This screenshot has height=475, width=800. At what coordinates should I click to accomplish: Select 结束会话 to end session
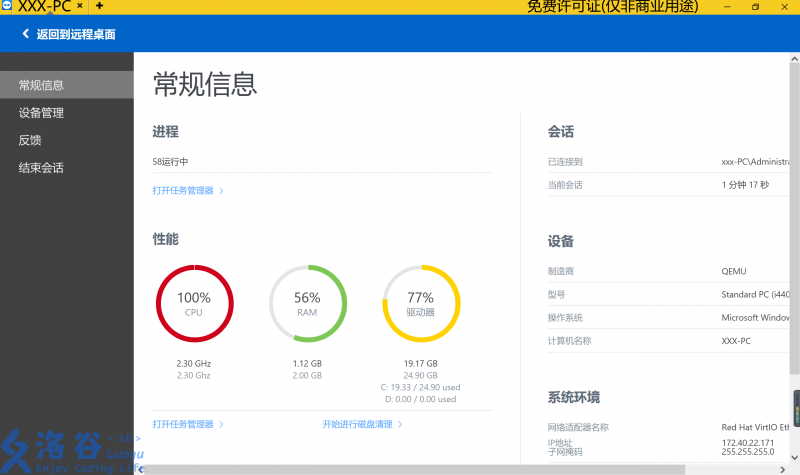41,168
